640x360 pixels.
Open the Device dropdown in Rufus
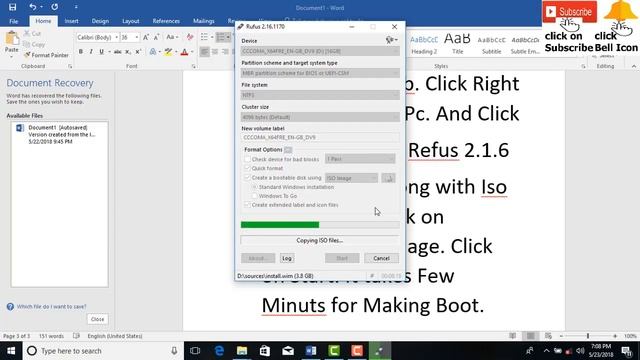point(320,51)
